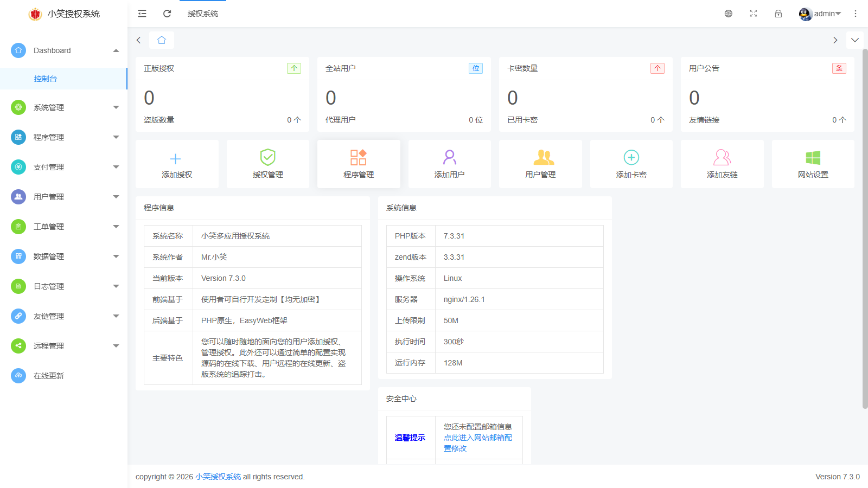Open 用户管理 via the group icon
This screenshot has width=868, height=488.
540,158
